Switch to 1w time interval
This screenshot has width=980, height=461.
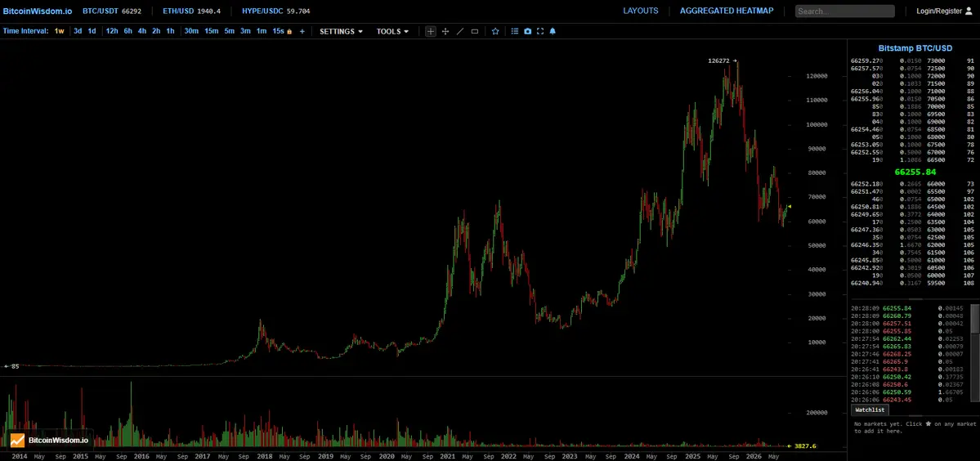60,31
